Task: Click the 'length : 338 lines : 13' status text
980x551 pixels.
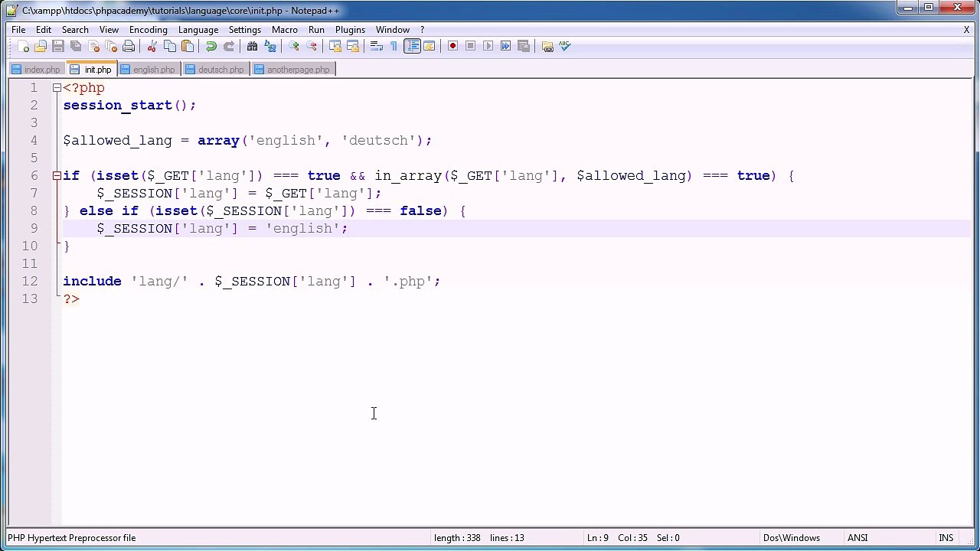Action: [x=479, y=538]
